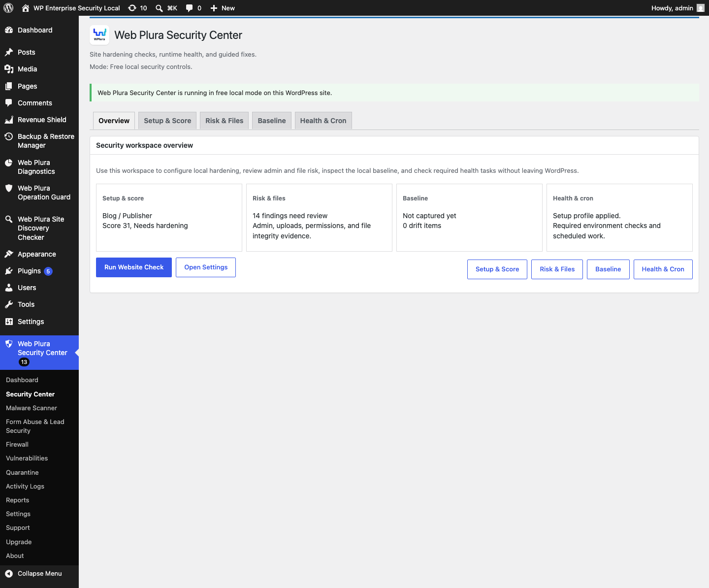The width and height of the screenshot is (709, 588).
Task: Open Activity Logs in the submenu
Action: pos(25,487)
